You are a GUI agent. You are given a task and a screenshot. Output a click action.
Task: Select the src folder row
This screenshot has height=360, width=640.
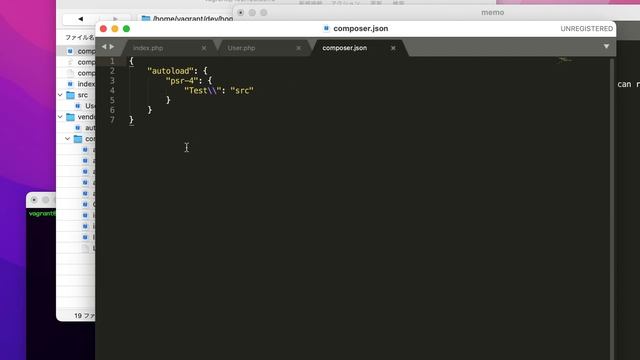(x=76, y=95)
